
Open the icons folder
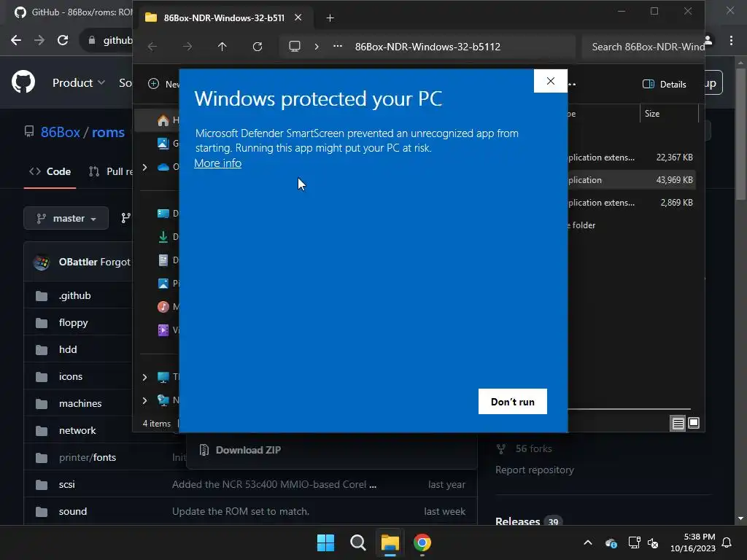pyautogui.click(x=71, y=376)
